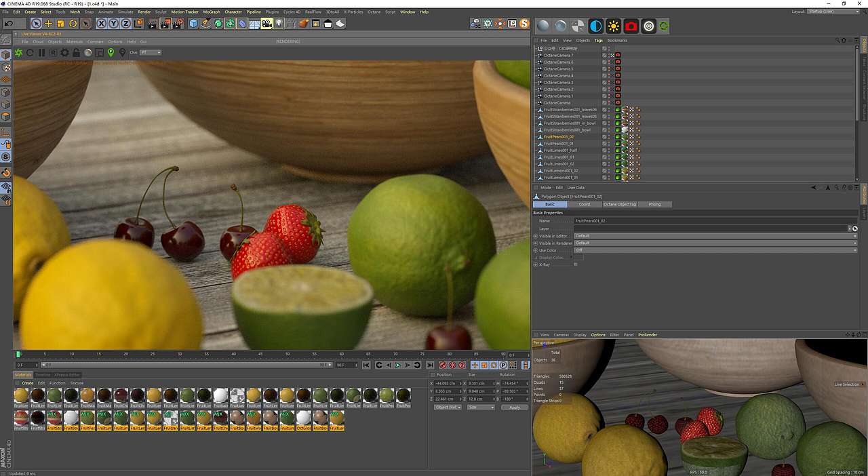
Task: Open the Chn PT dropdown
Action: point(151,52)
